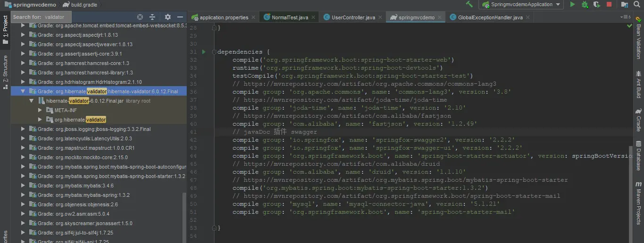The height and width of the screenshot is (243, 644).
Task: Open Search Everywhere magnifier icon
Action: tap(637, 4)
